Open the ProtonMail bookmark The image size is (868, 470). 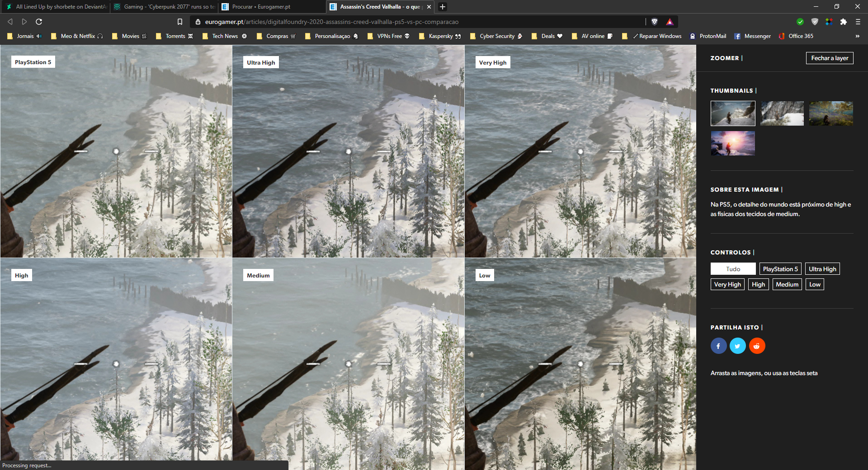pyautogui.click(x=708, y=36)
